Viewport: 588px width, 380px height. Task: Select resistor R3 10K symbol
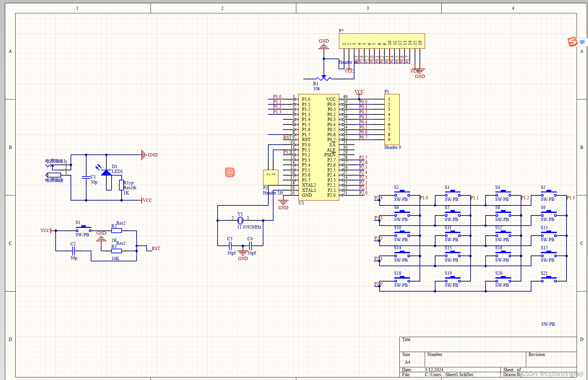coord(116,251)
